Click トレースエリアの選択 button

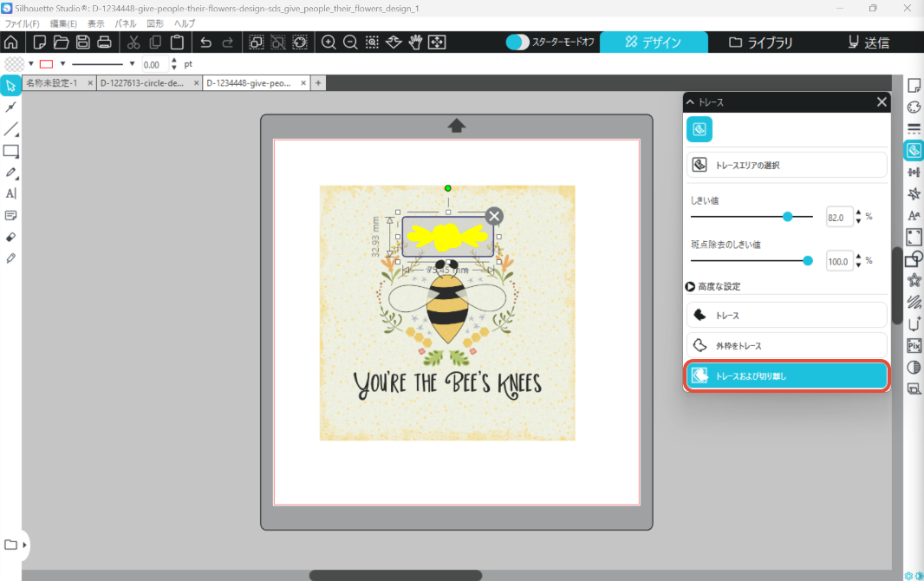(x=787, y=165)
